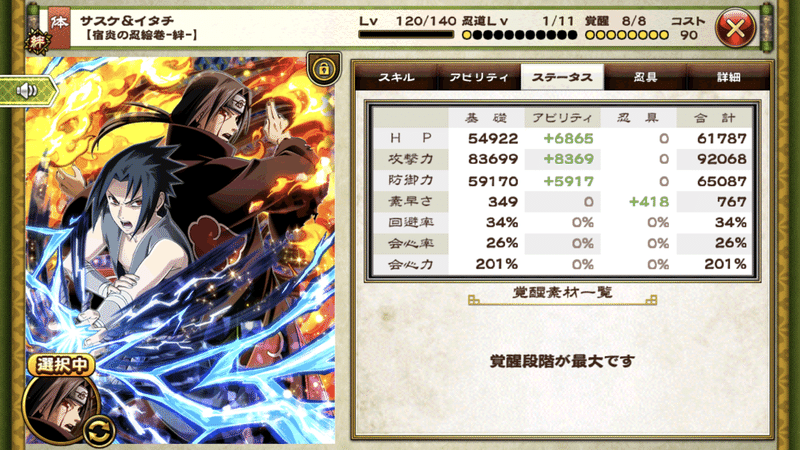Click the 素早さ status row
This screenshot has width=800, height=450.
[x=562, y=202]
